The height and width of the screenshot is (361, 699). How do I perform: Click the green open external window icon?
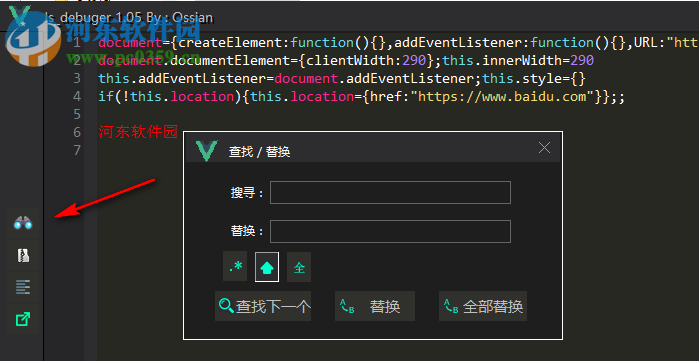23,319
